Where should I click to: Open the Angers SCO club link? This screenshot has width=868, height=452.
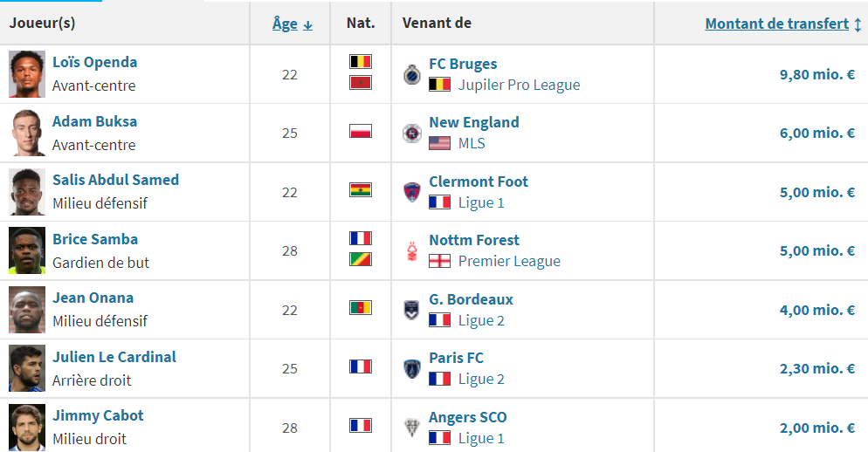point(468,417)
